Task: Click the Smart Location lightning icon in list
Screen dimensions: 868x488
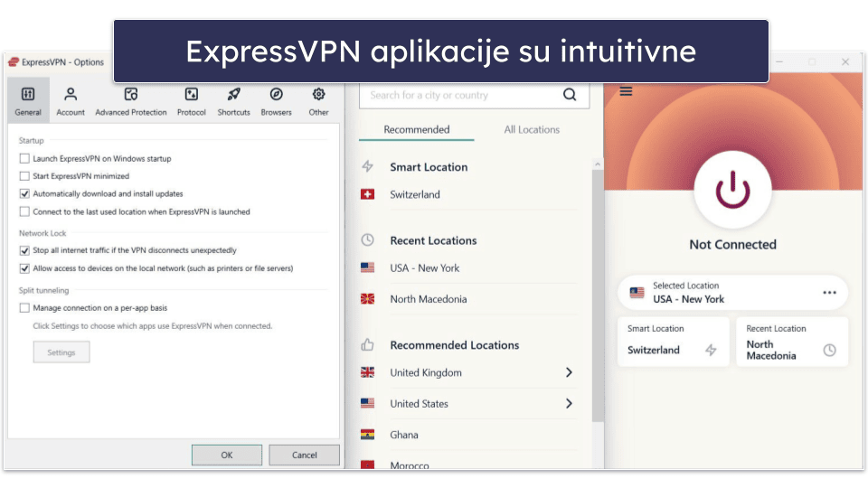Action: pos(368,166)
